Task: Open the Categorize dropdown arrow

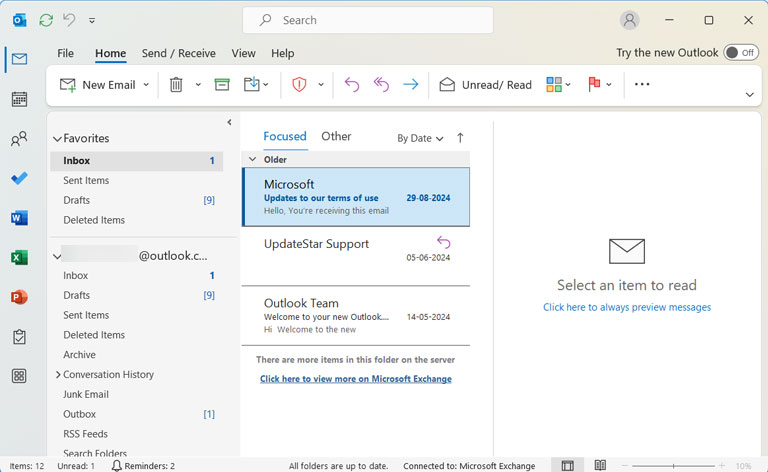Action: 568,85
